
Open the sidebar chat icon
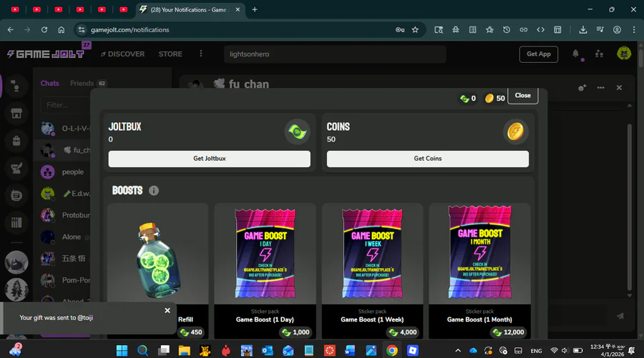click(16, 196)
